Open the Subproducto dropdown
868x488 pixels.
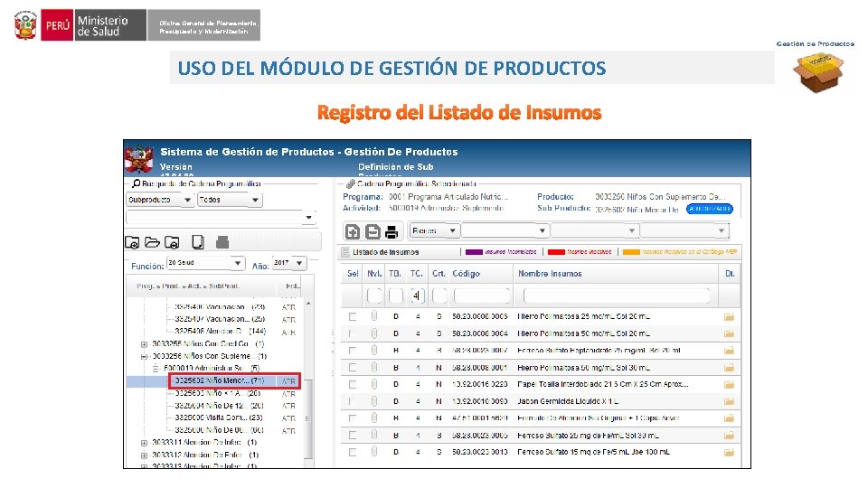click(x=161, y=200)
